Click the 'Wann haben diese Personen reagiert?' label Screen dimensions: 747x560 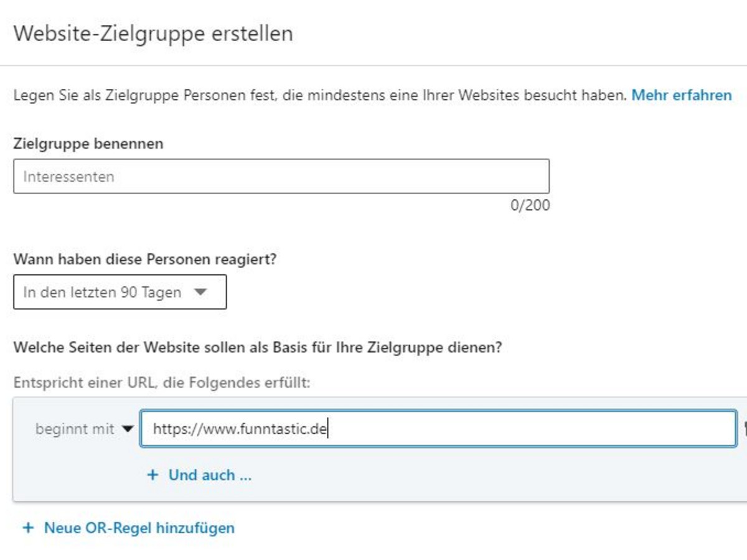[144, 259]
